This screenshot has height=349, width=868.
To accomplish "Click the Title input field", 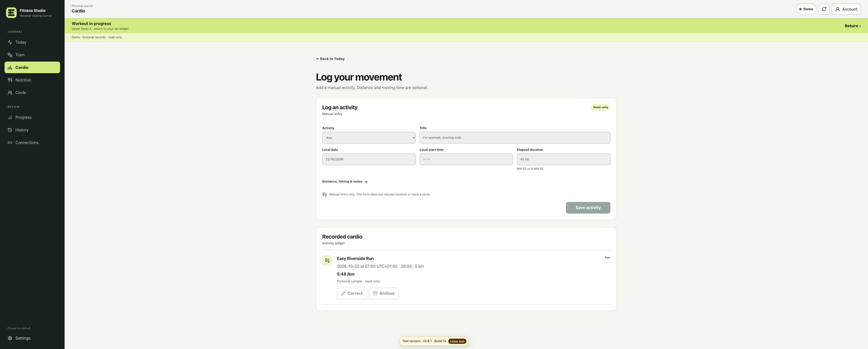I will pyautogui.click(x=515, y=138).
